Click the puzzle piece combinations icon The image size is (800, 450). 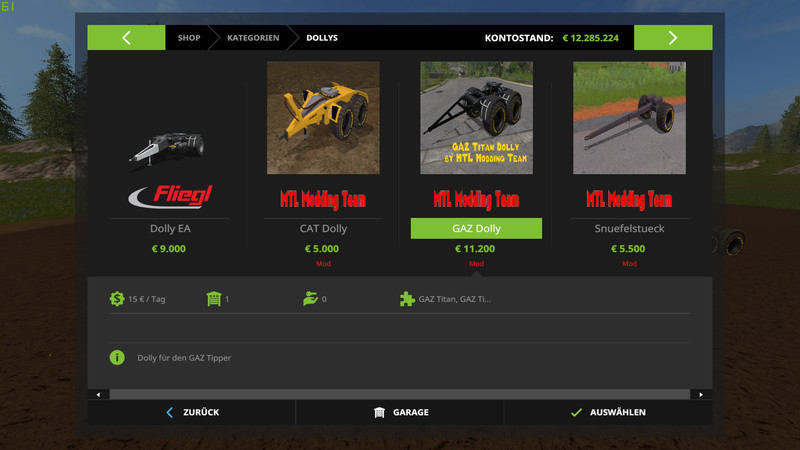click(406, 298)
